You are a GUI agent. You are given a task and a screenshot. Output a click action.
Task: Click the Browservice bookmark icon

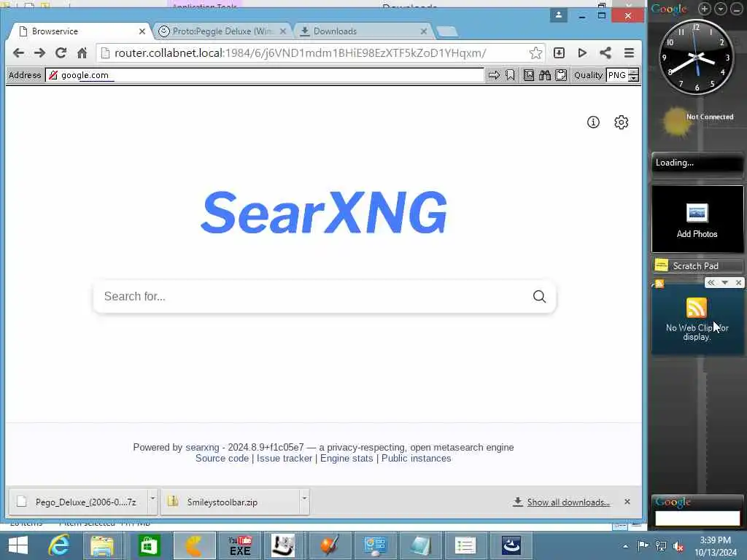tap(510, 75)
